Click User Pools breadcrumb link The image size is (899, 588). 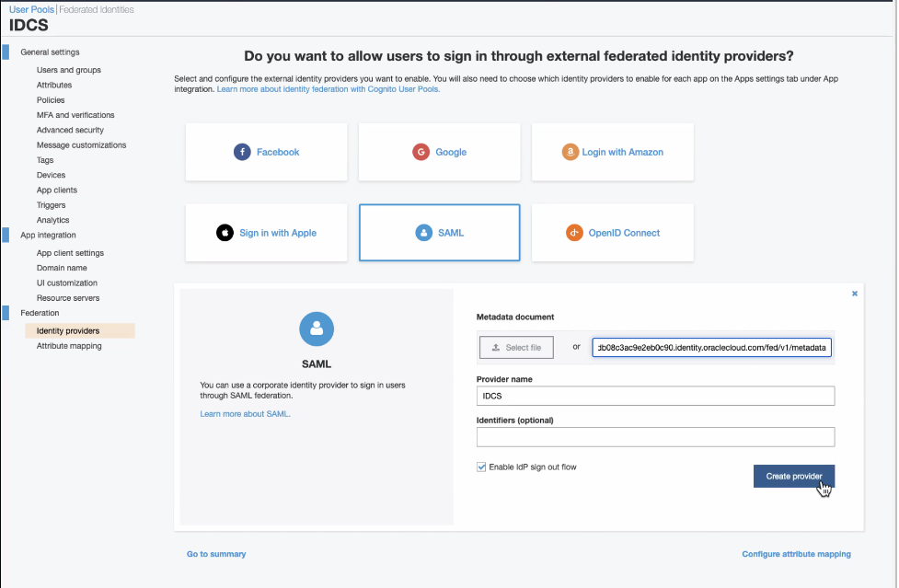click(31, 10)
